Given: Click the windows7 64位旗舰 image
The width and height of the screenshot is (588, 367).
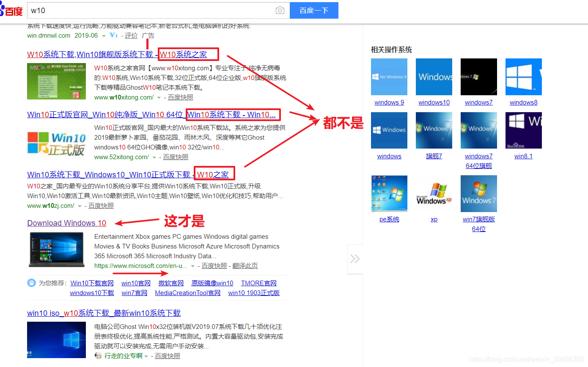Looking at the screenshot, I should pos(479,130).
